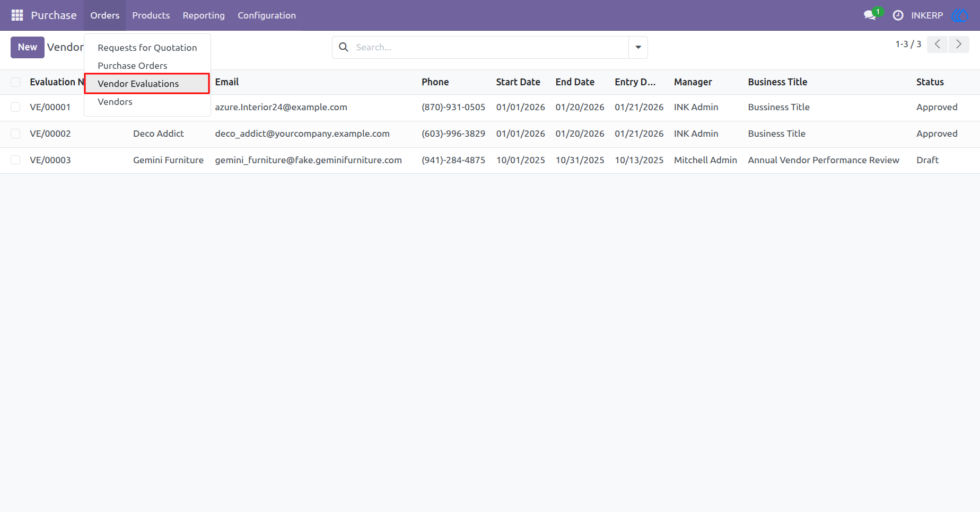Select Vendor Evaluations menu entry
Viewport: 980px width, 512px height.
[147, 84]
